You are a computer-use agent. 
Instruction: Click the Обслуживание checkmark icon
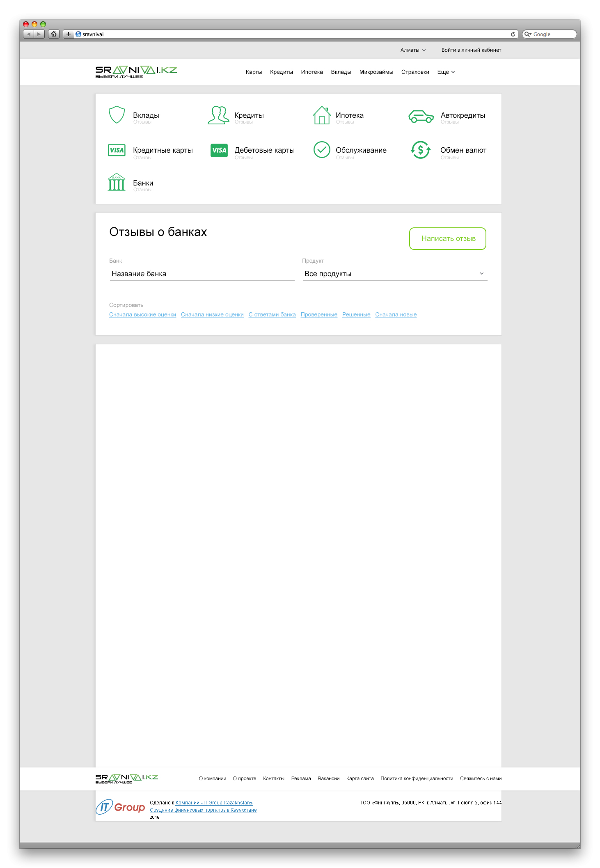click(x=322, y=150)
